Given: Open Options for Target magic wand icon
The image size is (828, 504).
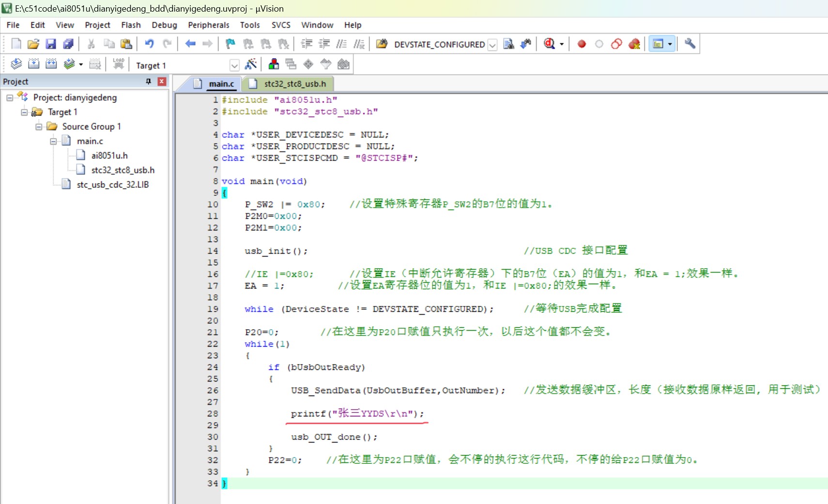Looking at the screenshot, I should tap(251, 64).
